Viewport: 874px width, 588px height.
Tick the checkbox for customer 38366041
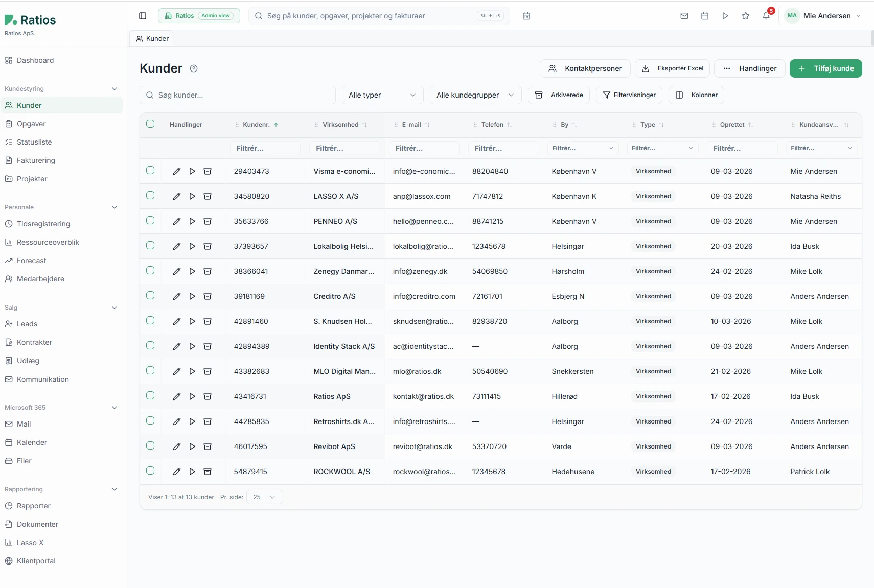tap(150, 270)
